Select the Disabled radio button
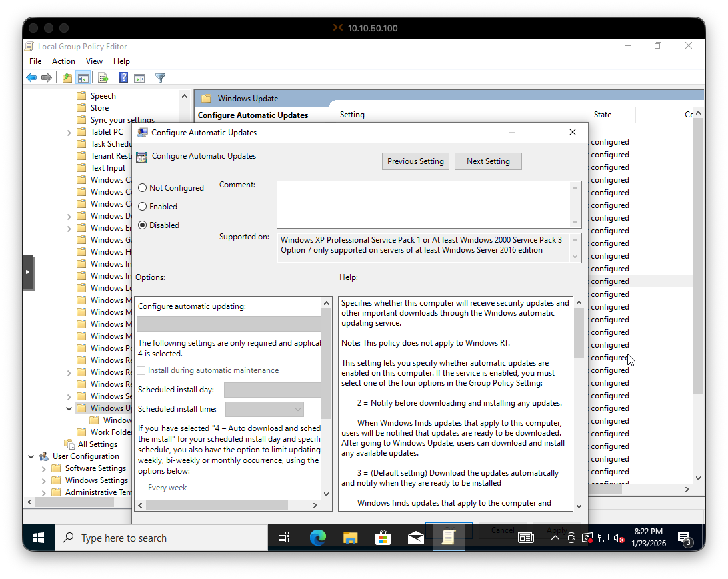 [x=142, y=225]
